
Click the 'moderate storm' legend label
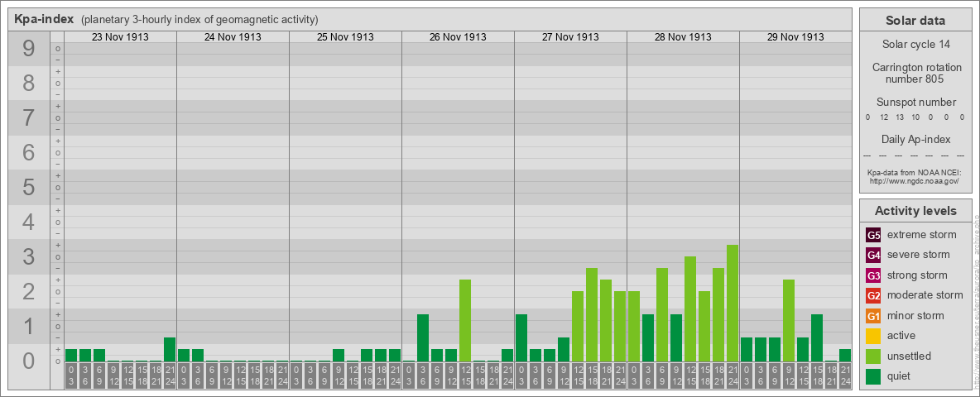coord(925,295)
